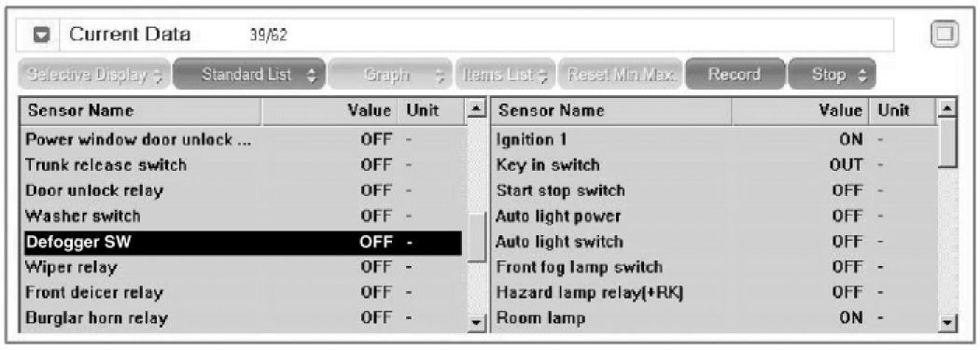
Task: Open the Selective Display dropdown
Action: (93, 75)
